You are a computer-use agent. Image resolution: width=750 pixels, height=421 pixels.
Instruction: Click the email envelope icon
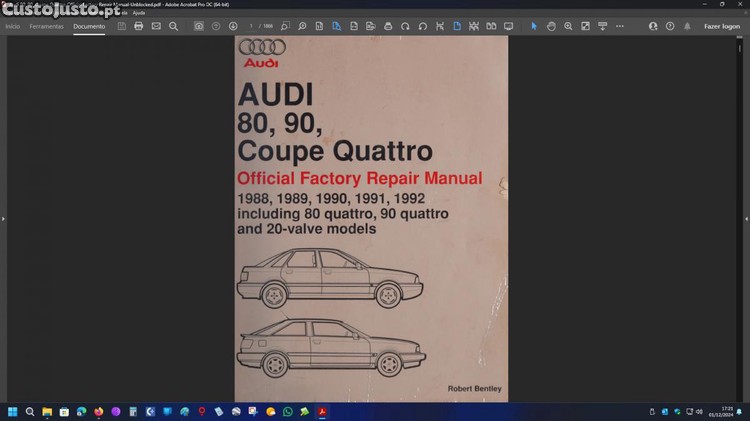coord(156,26)
